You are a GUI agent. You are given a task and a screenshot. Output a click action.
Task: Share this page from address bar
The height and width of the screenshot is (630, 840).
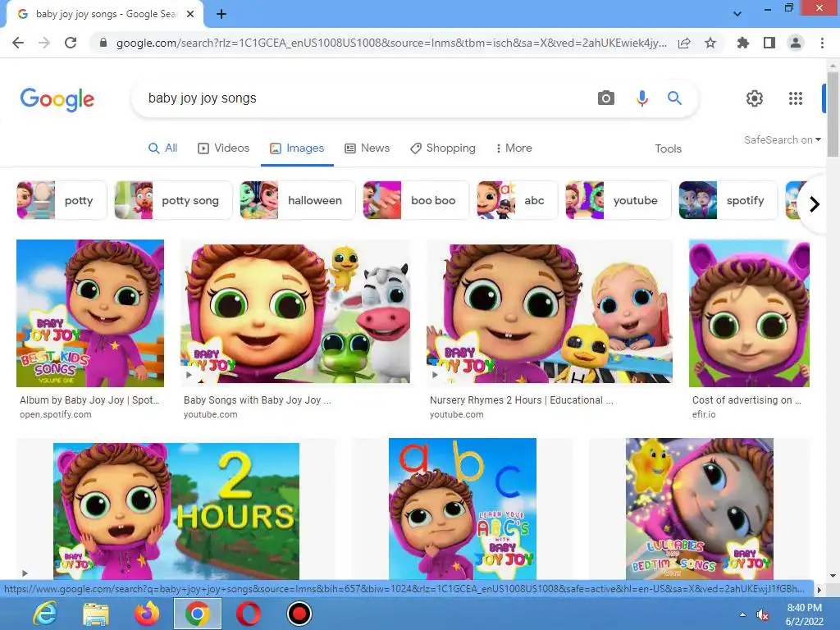point(684,43)
